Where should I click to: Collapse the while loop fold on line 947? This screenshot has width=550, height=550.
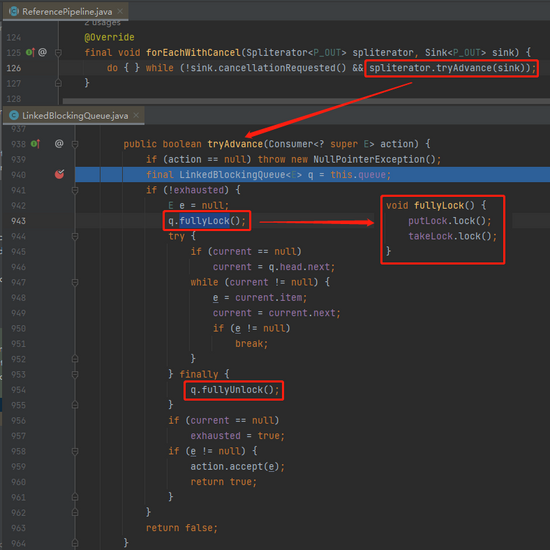[75, 282]
